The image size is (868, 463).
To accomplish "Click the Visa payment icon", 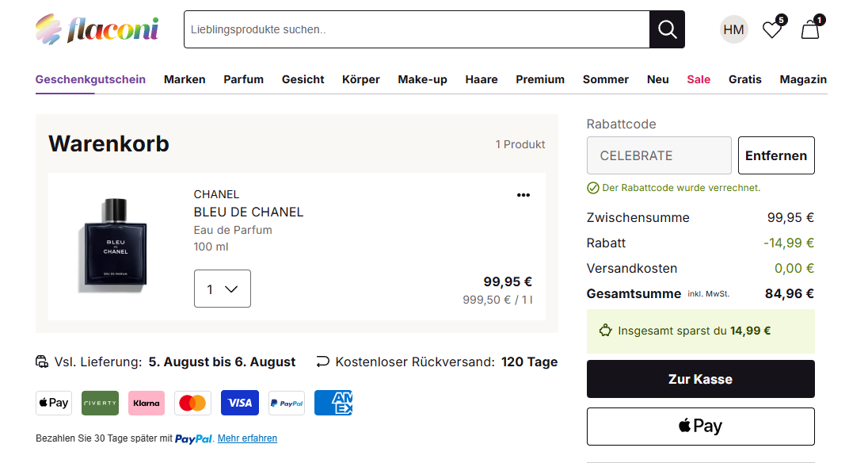I will 240,404.
